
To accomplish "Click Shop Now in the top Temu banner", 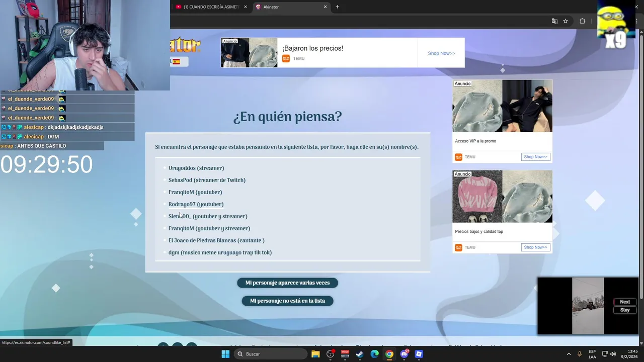I will pyautogui.click(x=441, y=53).
